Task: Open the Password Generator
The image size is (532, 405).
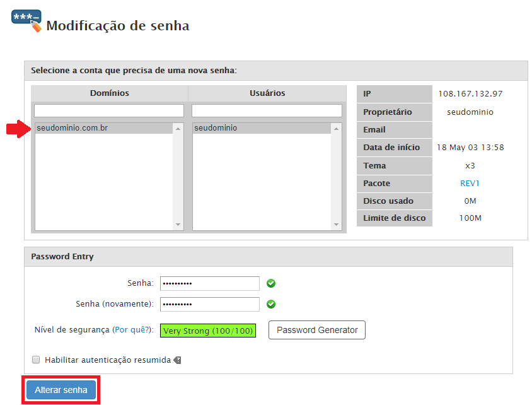Action: tap(317, 330)
